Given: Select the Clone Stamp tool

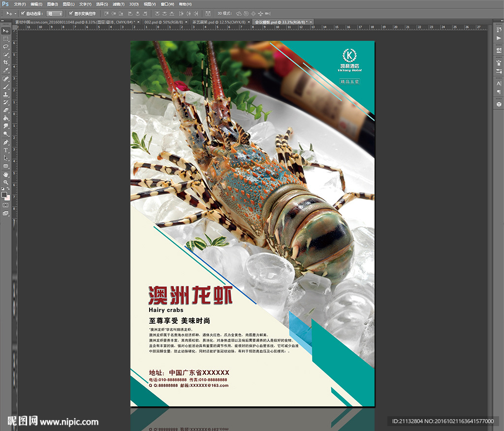Looking at the screenshot, I should (x=6, y=94).
